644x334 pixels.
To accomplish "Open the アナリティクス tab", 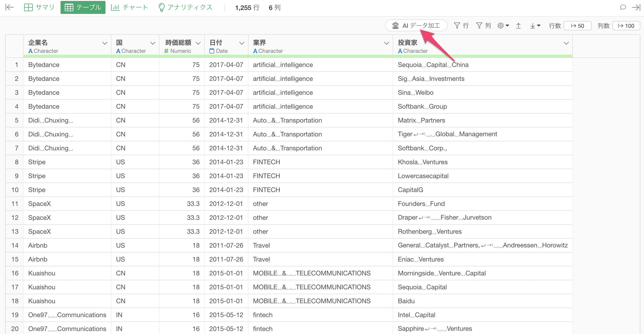I will [185, 7].
